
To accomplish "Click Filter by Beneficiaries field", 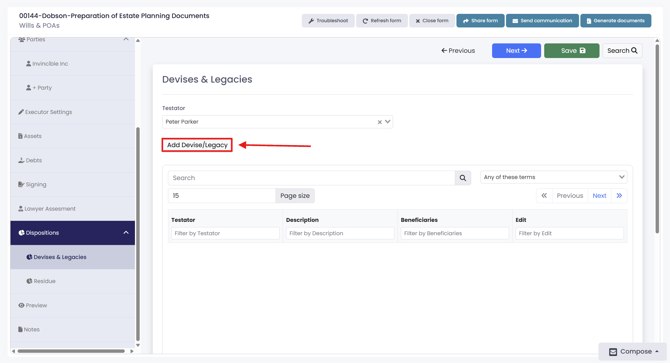I will (x=455, y=233).
